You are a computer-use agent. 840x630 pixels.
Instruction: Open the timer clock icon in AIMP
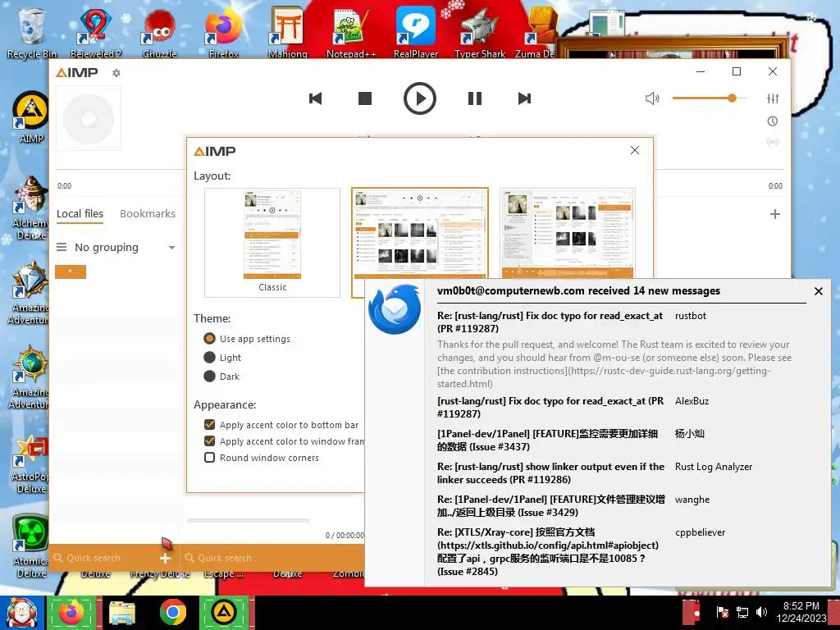773,121
